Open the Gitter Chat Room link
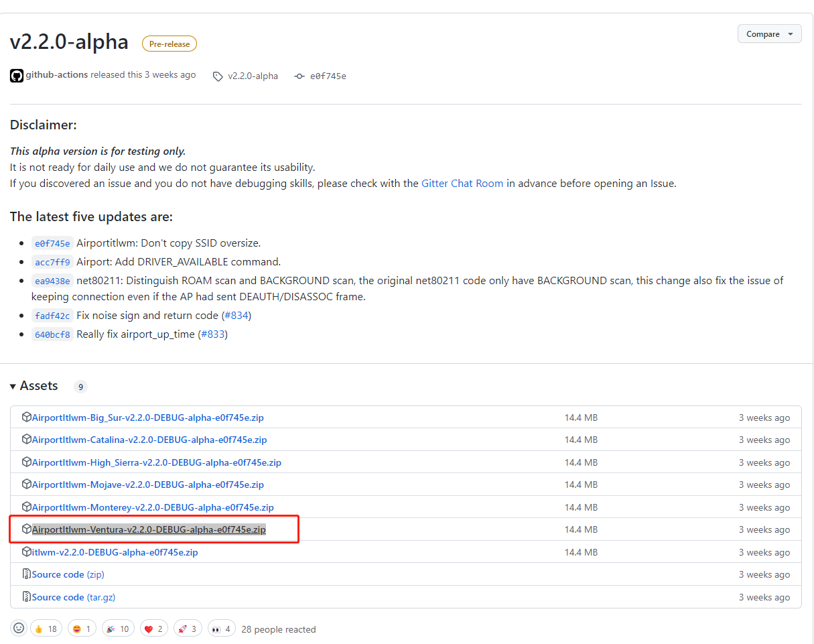The image size is (814, 644). (462, 183)
